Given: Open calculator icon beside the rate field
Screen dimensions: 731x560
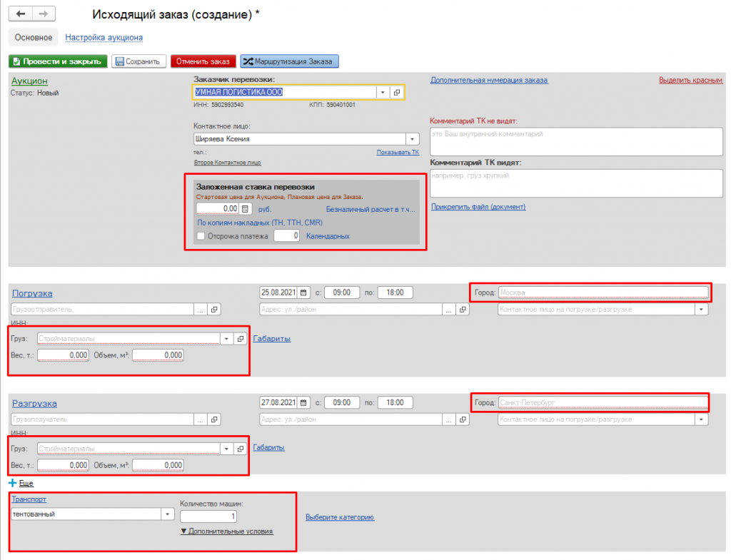Looking at the screenshot, I should 246,209.
